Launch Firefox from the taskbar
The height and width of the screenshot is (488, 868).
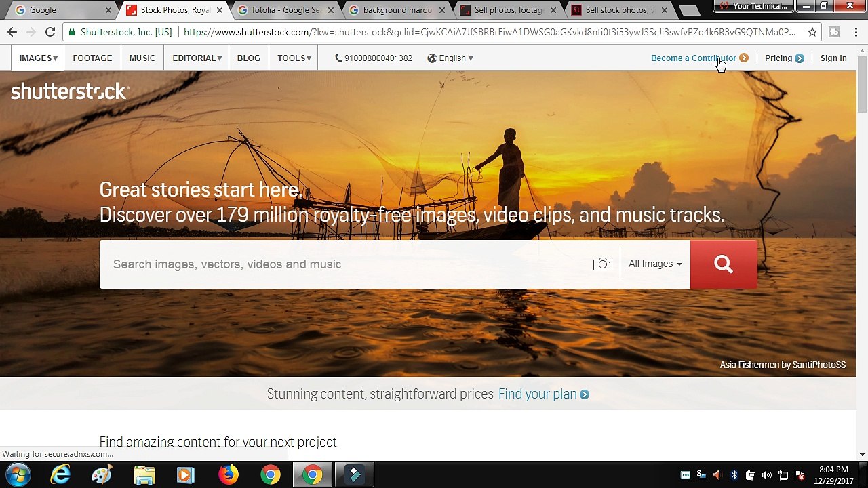pos(229,474)
